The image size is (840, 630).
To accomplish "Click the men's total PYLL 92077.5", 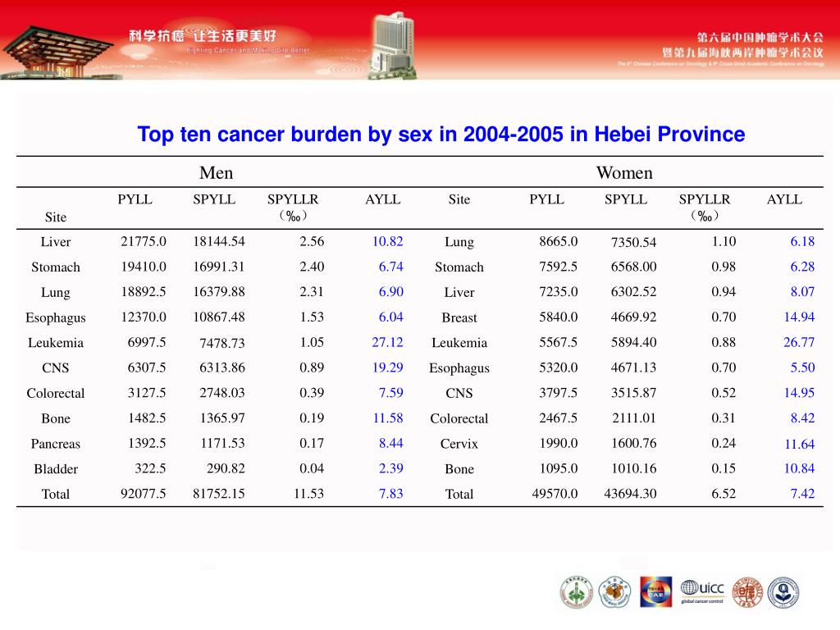I will click(143, 493).
